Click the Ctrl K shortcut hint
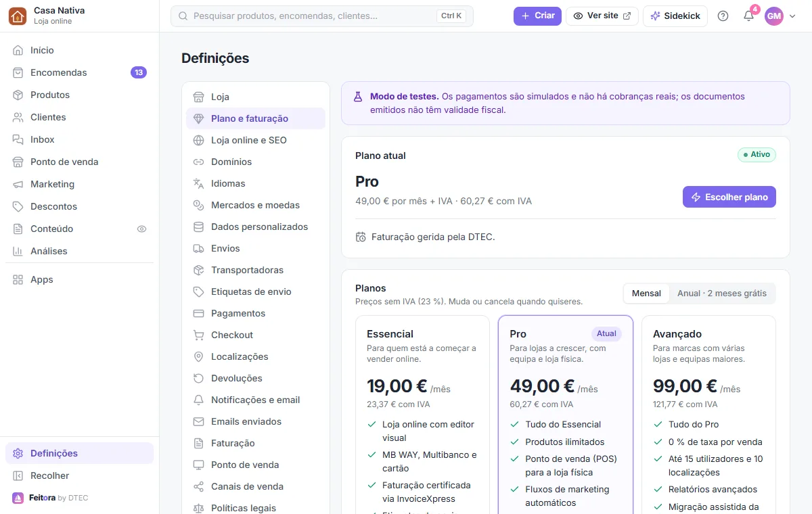 451,16
